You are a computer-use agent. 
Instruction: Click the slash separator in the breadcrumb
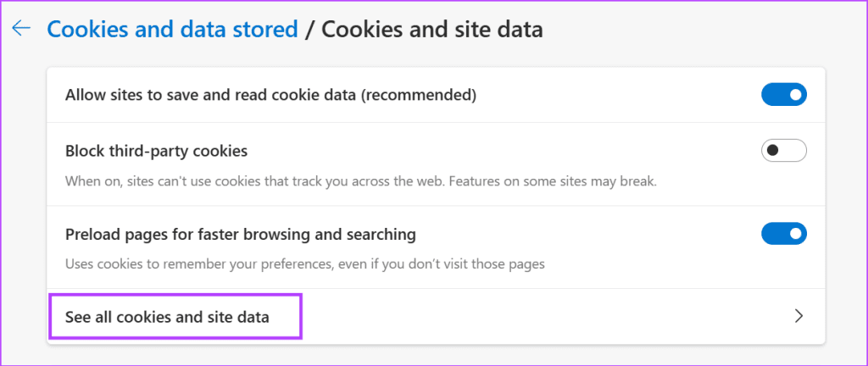tap(310, 30)
